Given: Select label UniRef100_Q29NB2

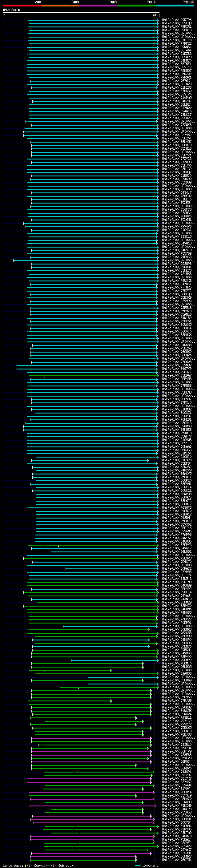Looking at the screenshot, I should click(177, 365).
